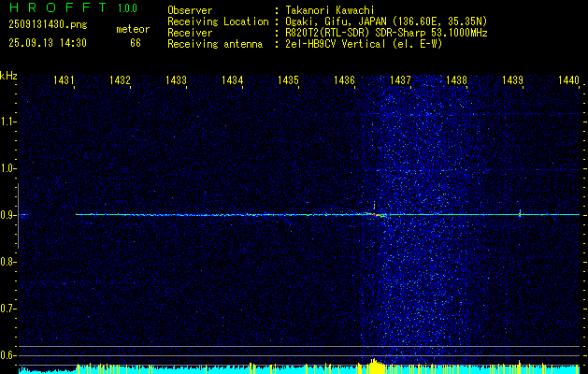Click the red meteor echo burst on carrier line
The width and height of the screenshot is (588, 374).
click(x=375, y=212)
